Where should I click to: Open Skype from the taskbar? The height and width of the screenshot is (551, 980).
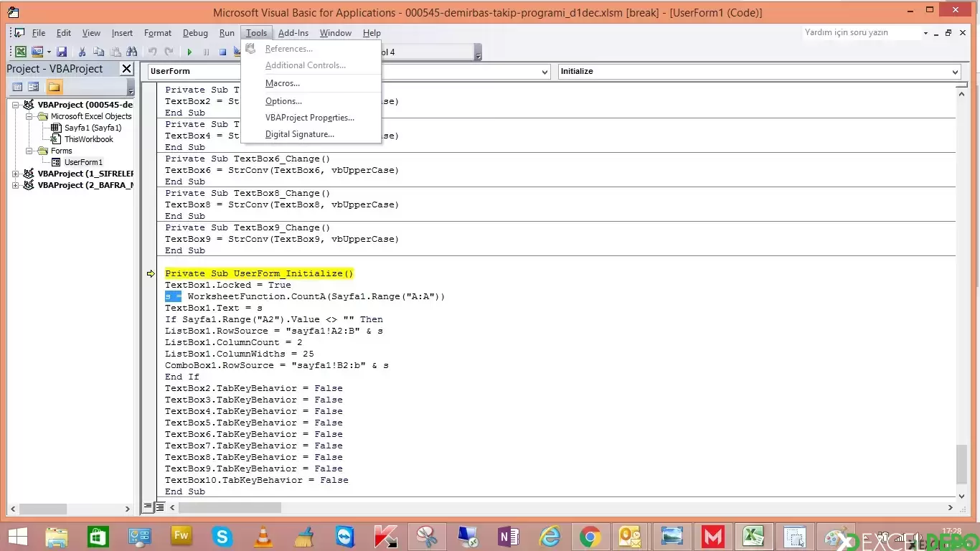(x=222, y=537)
